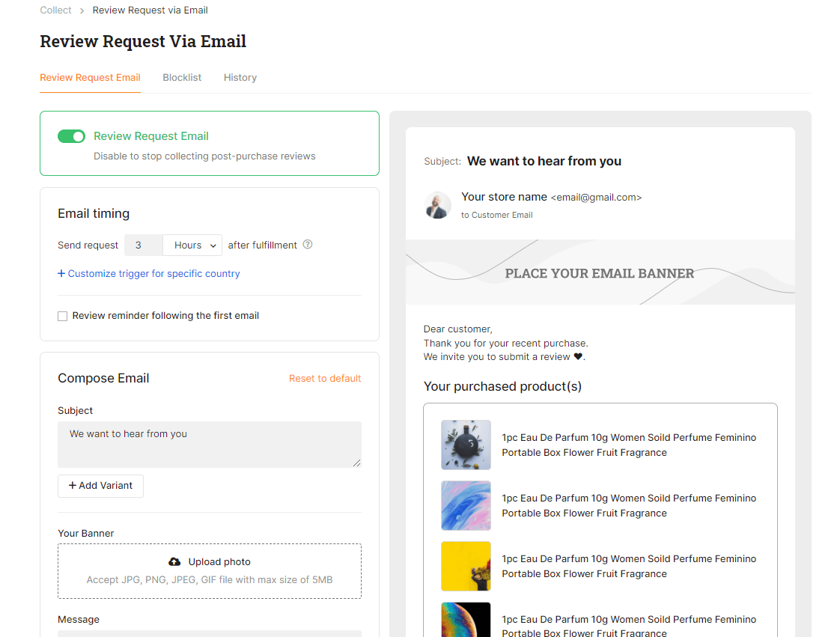Check "Review reminder following the first email"
The image size is (840, 637).
click(x=62, y=315)
